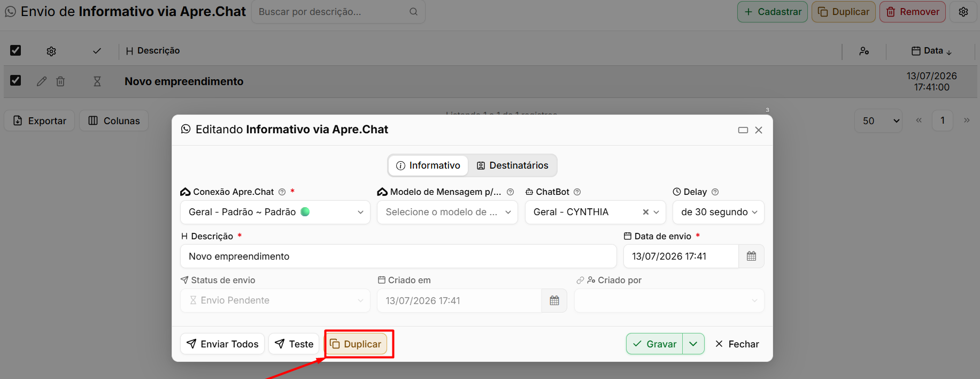Expand the Conexão Apre.Chat dropdown

point(275,212)
